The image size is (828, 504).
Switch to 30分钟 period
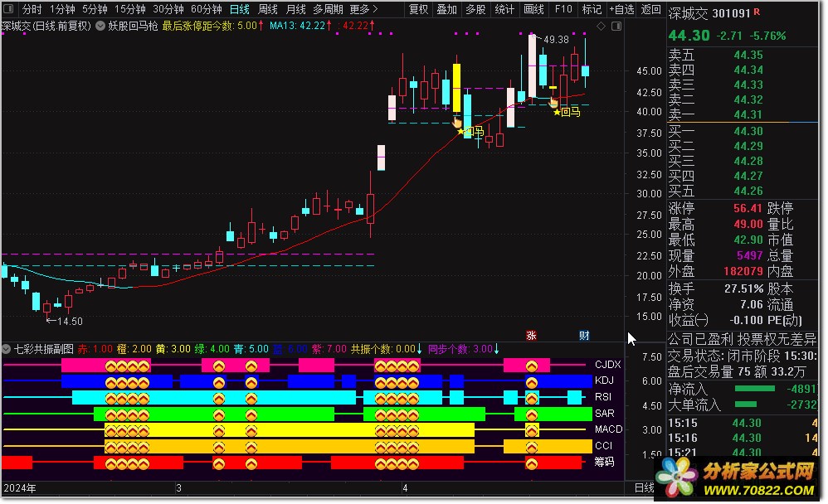tap(168, 9)
